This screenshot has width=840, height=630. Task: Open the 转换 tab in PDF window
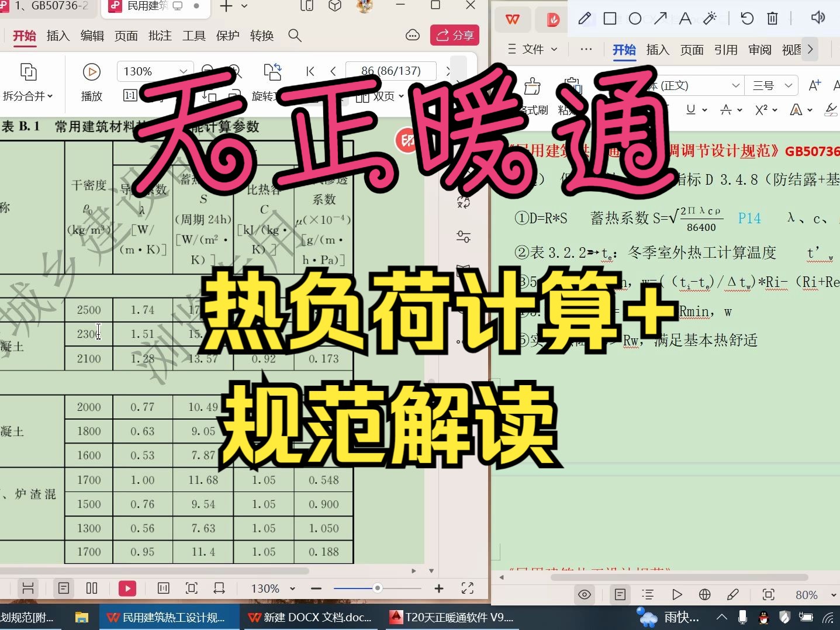[261, 36]
